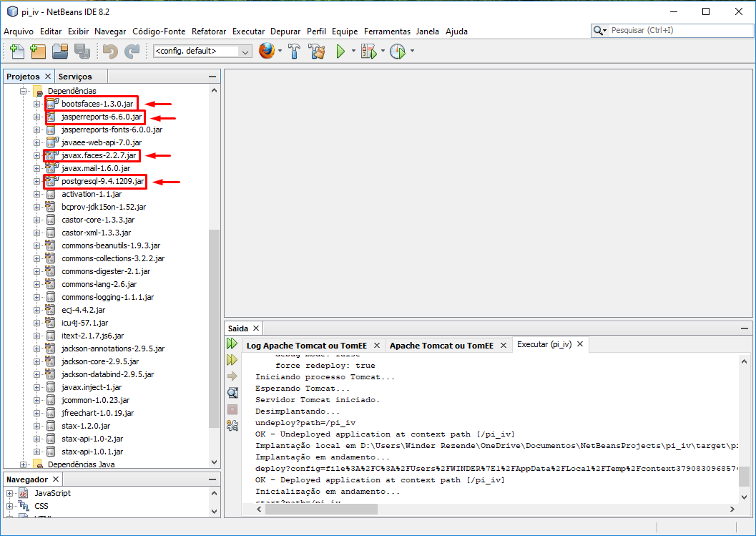Click the Clean and Build broom icon

tap(317, 51)
